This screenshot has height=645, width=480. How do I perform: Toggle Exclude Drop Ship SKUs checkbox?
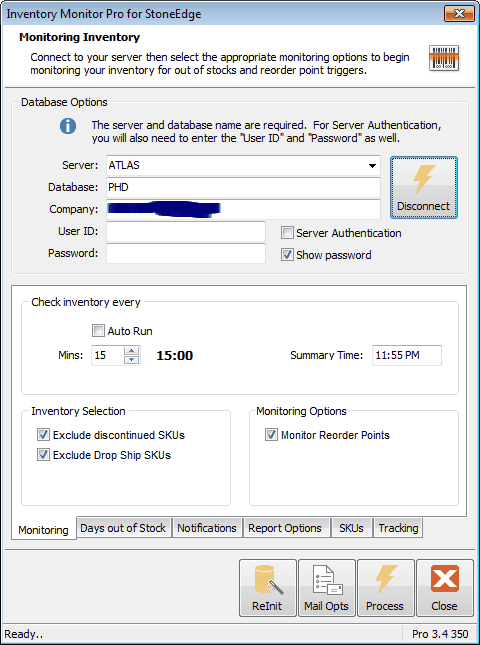(x=43, y=455)
